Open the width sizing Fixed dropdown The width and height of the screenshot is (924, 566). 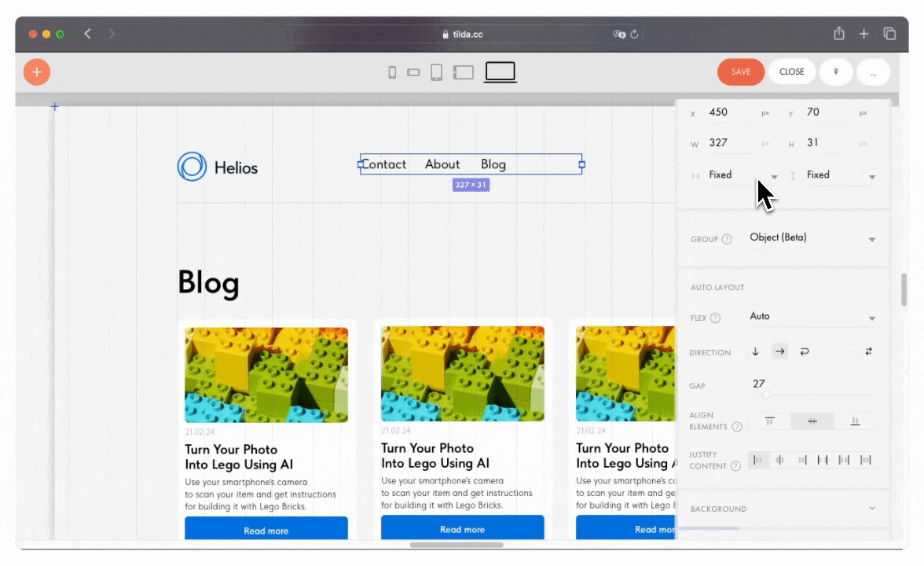(x=742, y=175)
